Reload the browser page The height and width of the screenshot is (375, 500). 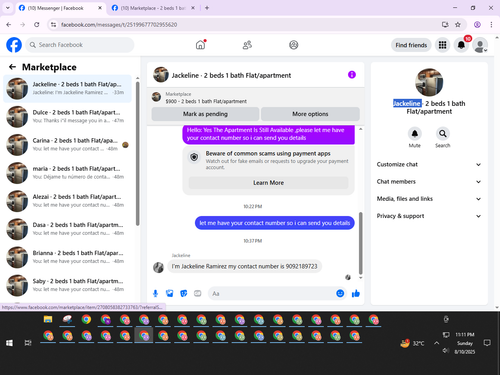[x=37, y=24]
